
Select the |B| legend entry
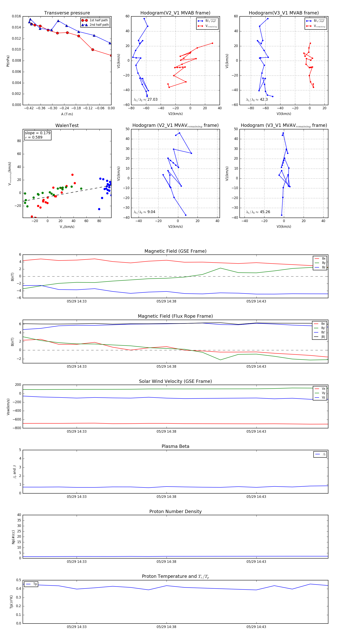coord(320,337)
